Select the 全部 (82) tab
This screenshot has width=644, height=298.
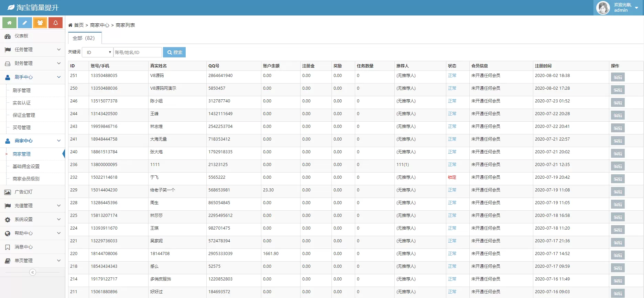coord(84,38)
